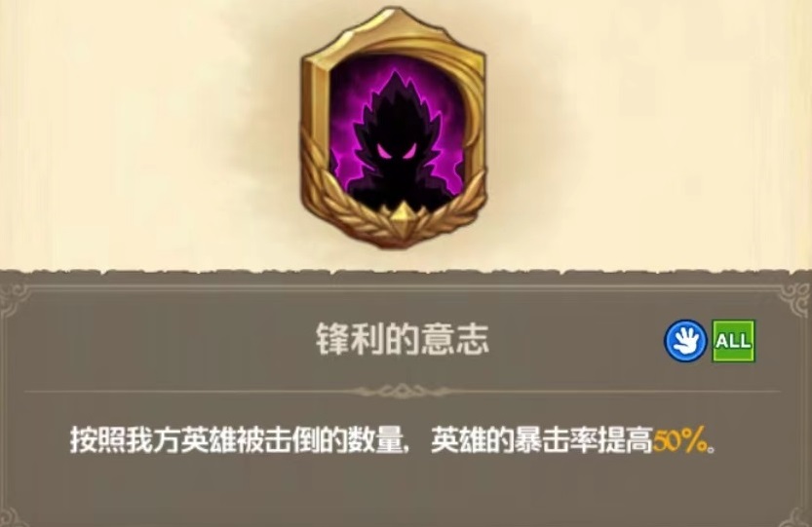The width and height of the screenshot is (812, 527).
Task: Tap the bottom-left corner ornament of the panel
Action: 12,515
